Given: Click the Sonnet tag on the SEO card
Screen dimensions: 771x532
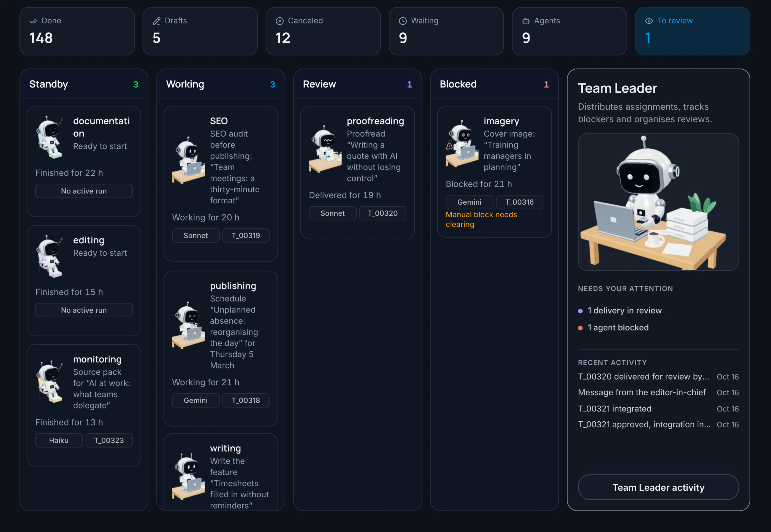Looking at the screenshot, I should (x=196, y=235).
